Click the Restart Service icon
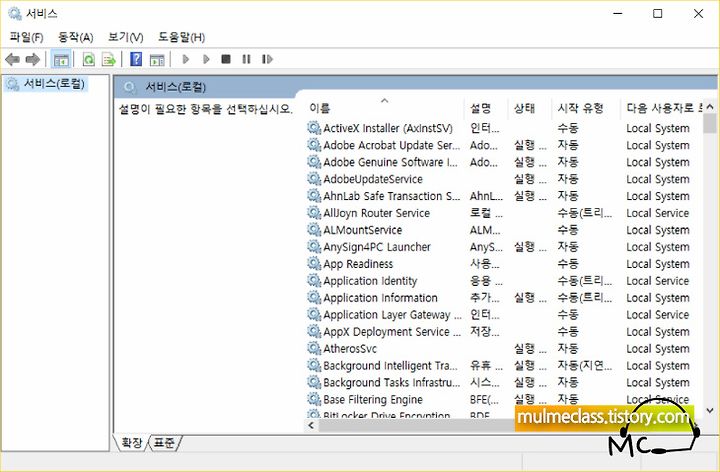The height and width of the screenshot is (472, 720). tap(267, 59)
